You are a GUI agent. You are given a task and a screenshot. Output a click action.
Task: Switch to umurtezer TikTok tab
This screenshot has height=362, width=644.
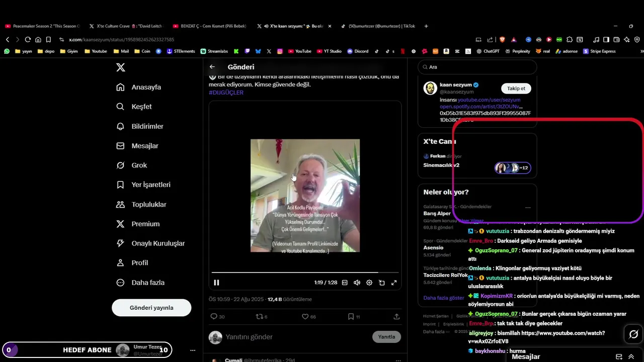coord(378,26)
